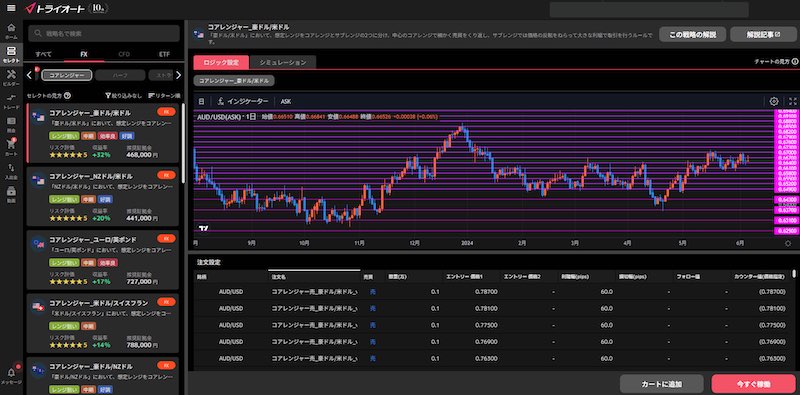Select the すべて tab
The width and height of the screenshot is (800, 395).
pos(43,54)
